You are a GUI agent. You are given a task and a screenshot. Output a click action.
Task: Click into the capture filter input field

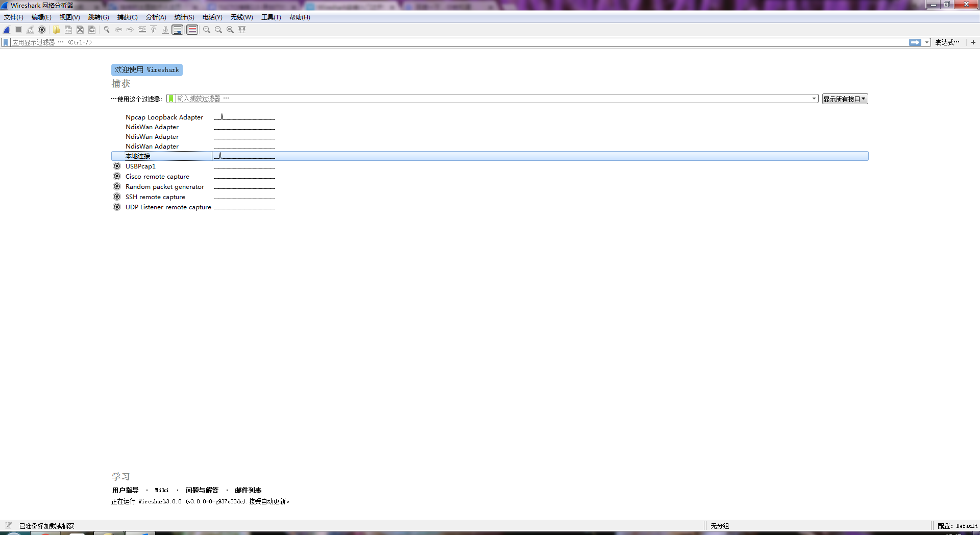pos(493,99)
